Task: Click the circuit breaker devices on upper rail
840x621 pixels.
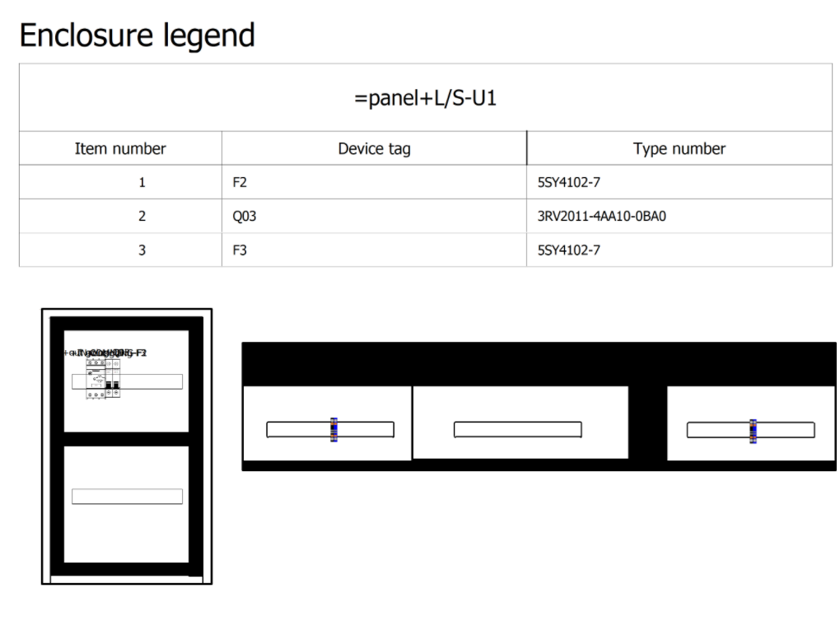Action: 103,379
